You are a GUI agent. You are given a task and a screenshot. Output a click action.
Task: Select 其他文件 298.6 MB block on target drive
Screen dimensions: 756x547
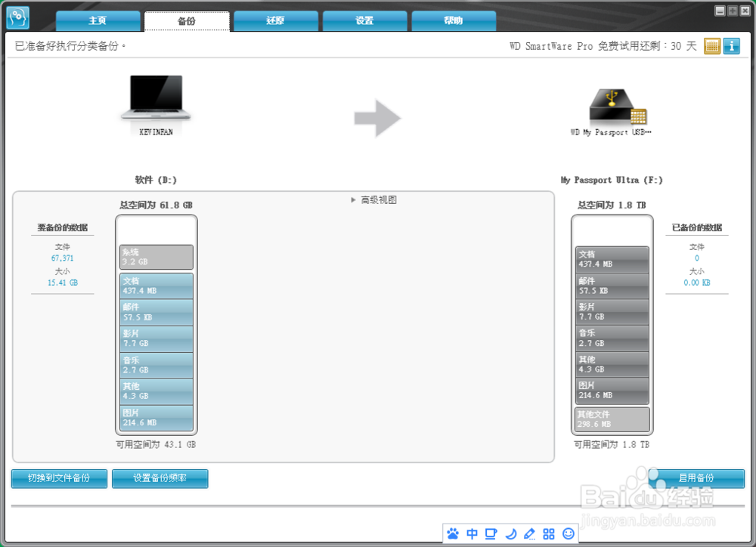612,419
